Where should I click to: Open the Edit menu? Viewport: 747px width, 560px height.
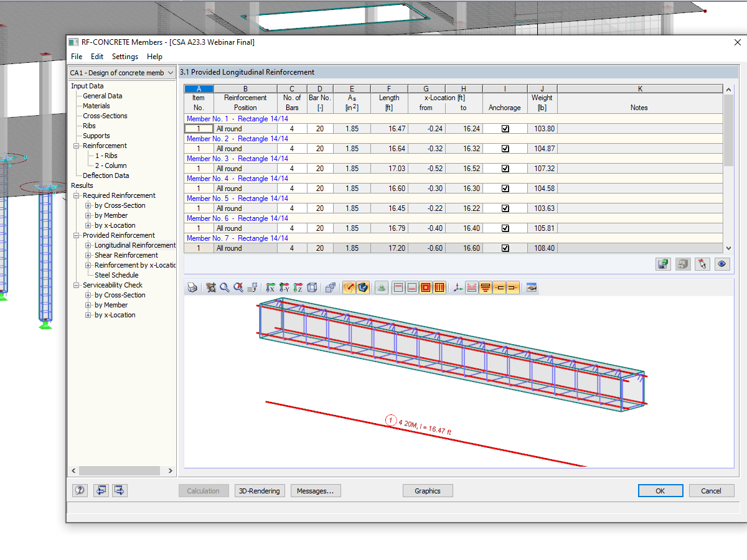[97, 57]
